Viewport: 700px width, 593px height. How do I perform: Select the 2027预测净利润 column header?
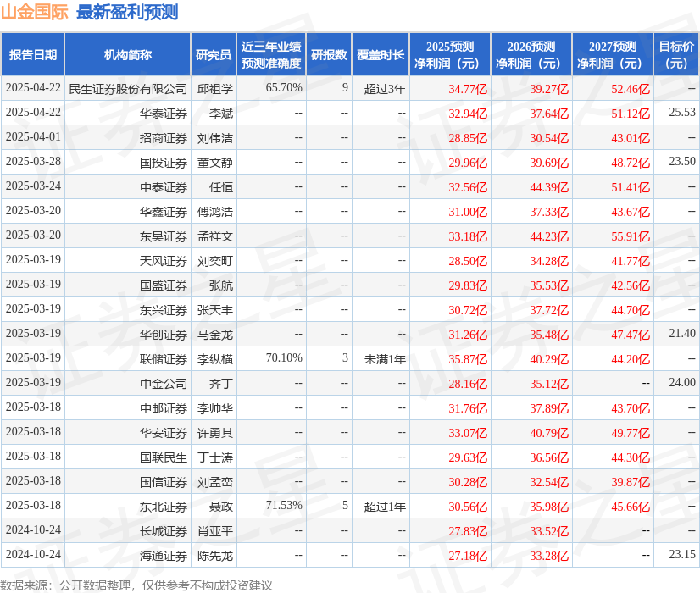coord(613,55)
